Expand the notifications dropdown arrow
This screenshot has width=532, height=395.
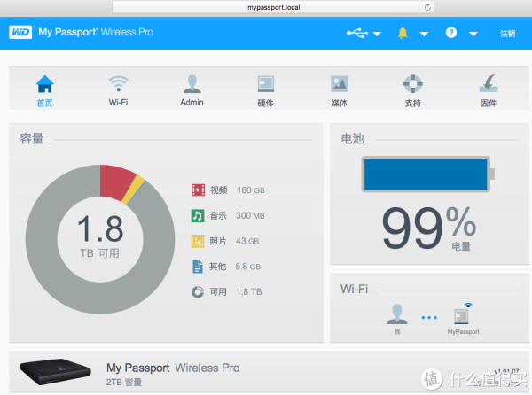pyautogui.click(x=424, y=34)
